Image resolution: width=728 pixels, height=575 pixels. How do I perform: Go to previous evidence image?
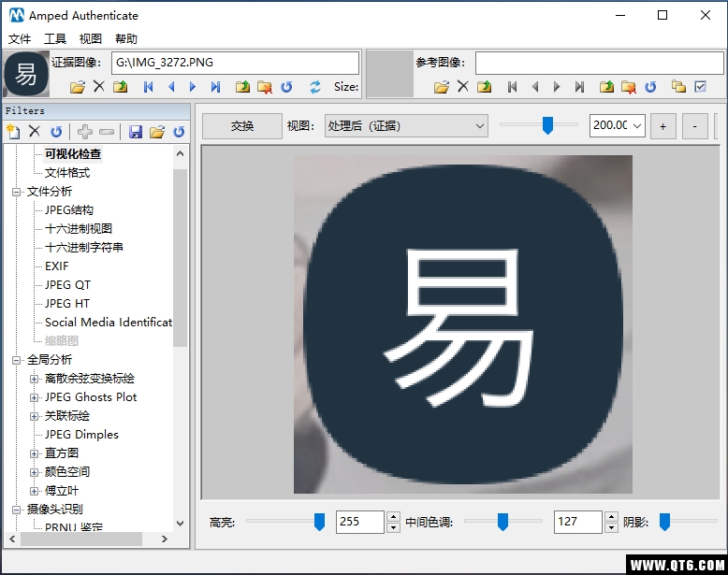pyautogui.click(x=171, y=87)
